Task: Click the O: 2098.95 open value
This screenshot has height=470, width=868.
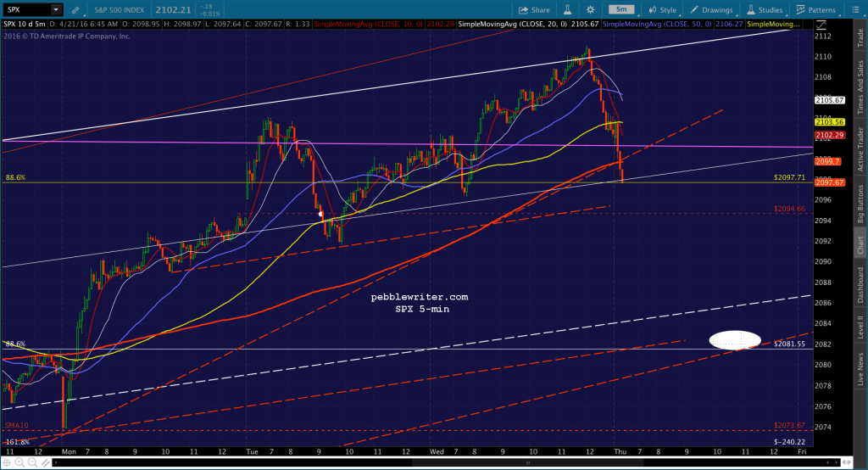Action: click(141, 25)
